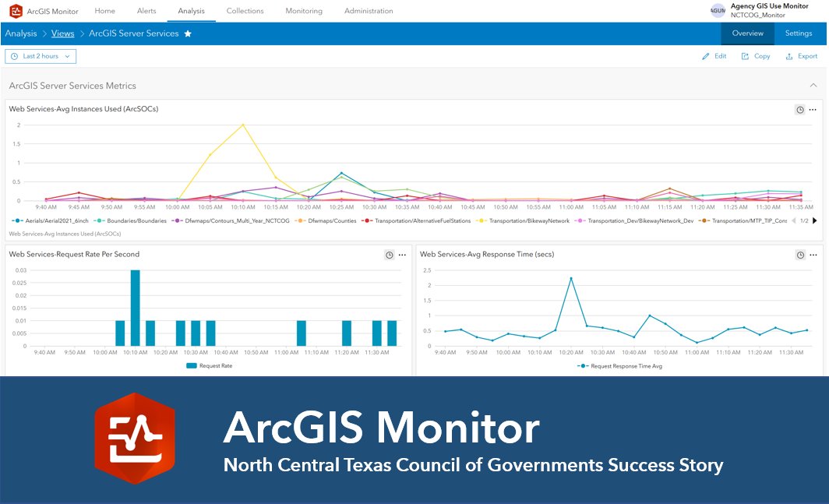Toggle Transportation/BikewayNetwork legend series
Image resolution: width=829 pixels, height=504 pixels.
point(522,220)
